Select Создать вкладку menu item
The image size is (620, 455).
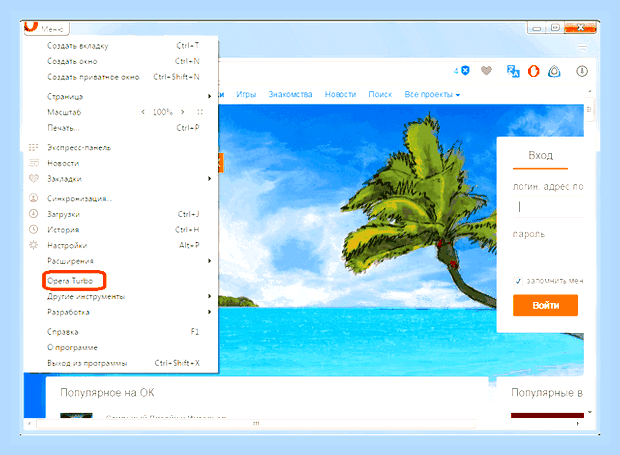tap(121, 46)
